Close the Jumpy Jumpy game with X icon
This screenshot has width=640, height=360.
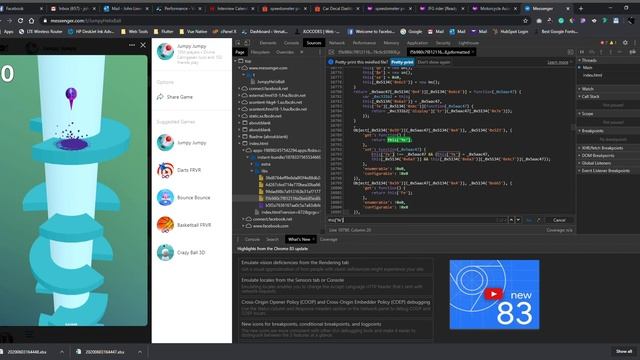(143, 45)
